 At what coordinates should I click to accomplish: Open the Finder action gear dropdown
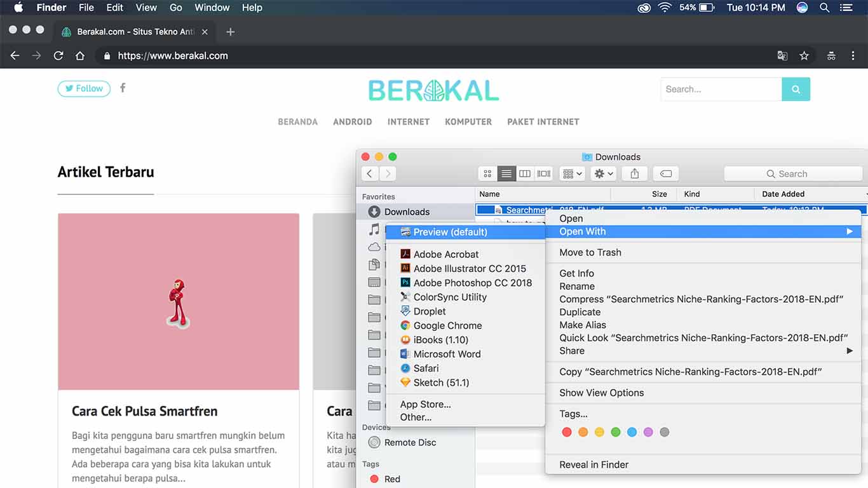click(x=603, y=173)
